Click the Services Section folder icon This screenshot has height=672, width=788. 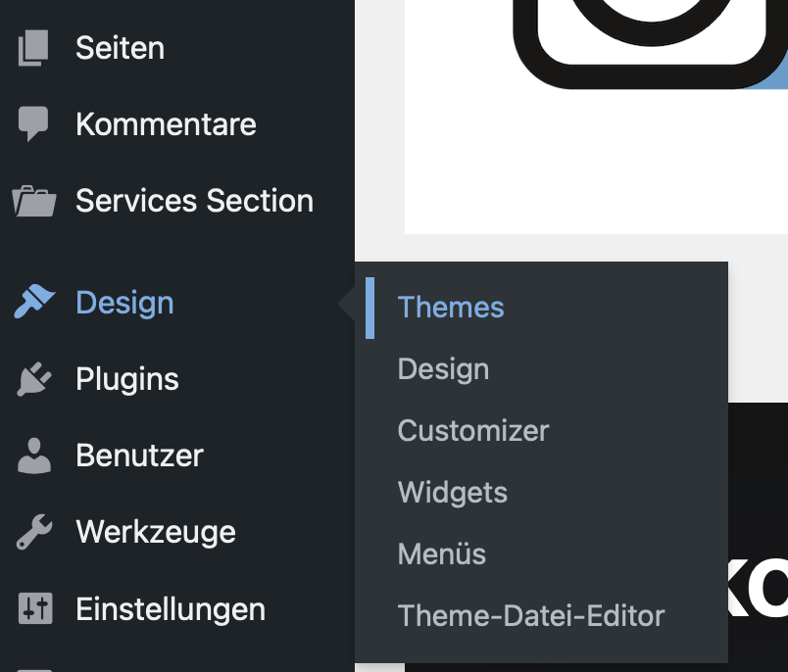click(33, 201)
